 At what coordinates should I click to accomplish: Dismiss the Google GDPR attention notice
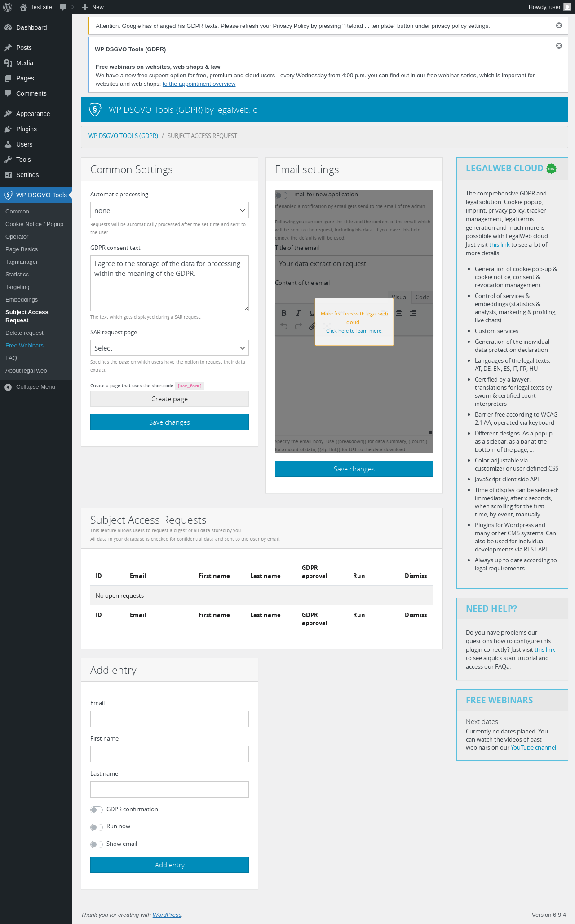tap(559, 26)
